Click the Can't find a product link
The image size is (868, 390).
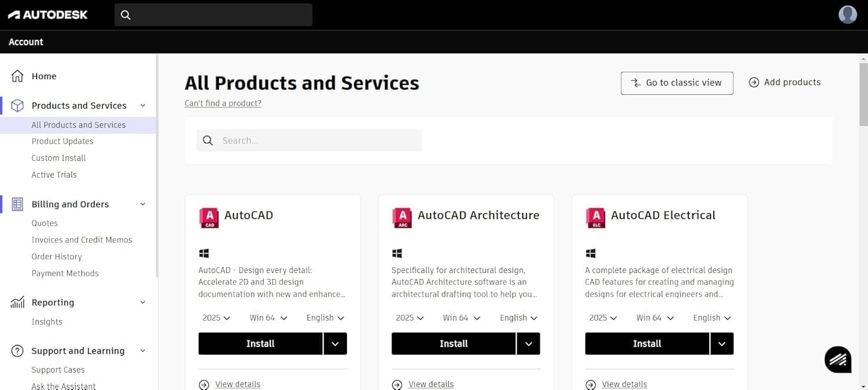coord(223,103)
